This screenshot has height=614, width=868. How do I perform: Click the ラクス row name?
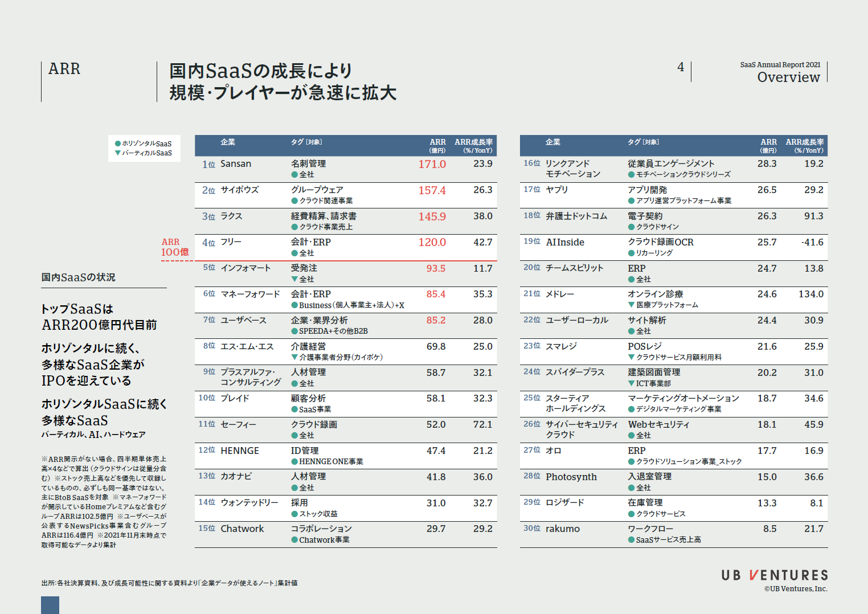coord(232,216)
